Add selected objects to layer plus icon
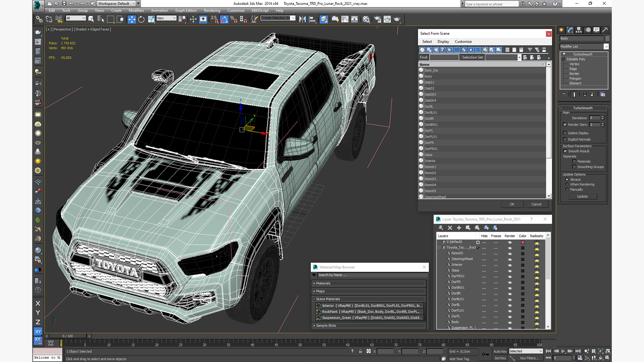The image size is (644, 362). [x=459, y=228]
